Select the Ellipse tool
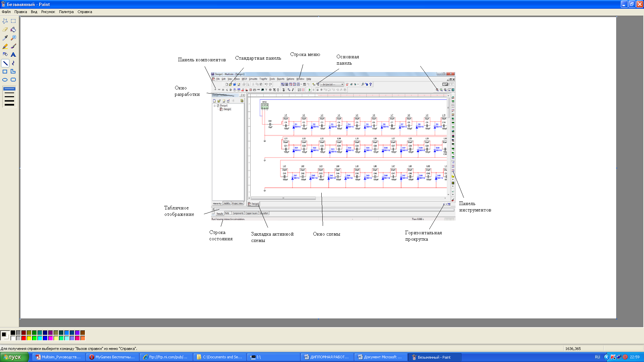 click(5, 80)
